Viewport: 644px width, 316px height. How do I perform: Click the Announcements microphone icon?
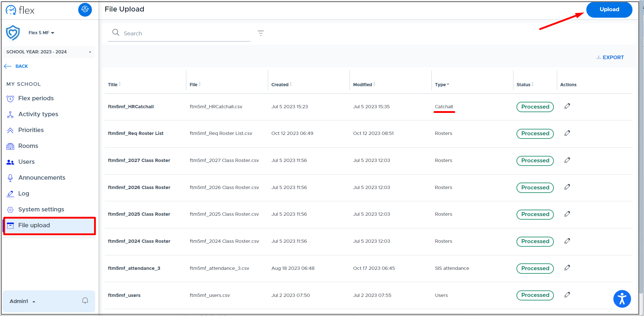pyautogui.click(x=10, y=178)
